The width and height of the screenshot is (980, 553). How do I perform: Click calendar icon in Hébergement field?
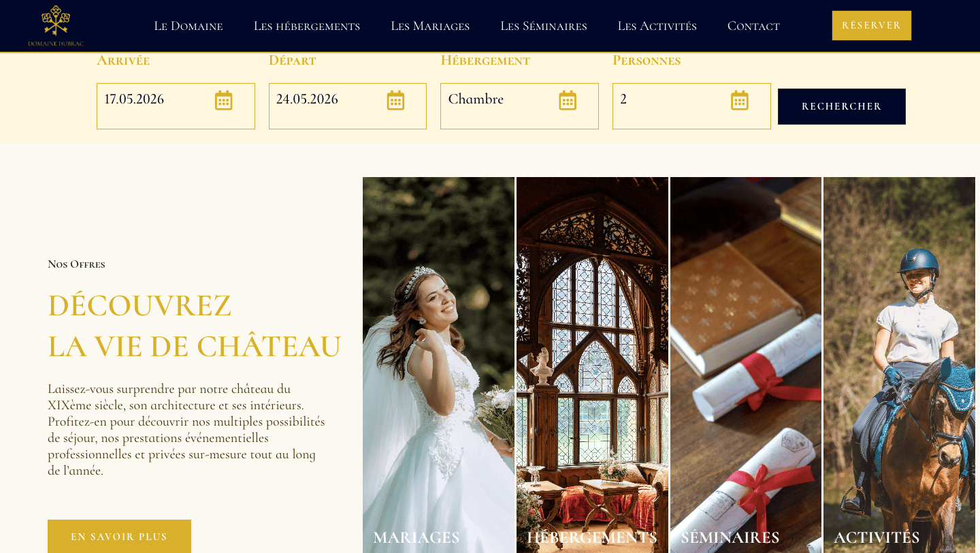point(568,100)
